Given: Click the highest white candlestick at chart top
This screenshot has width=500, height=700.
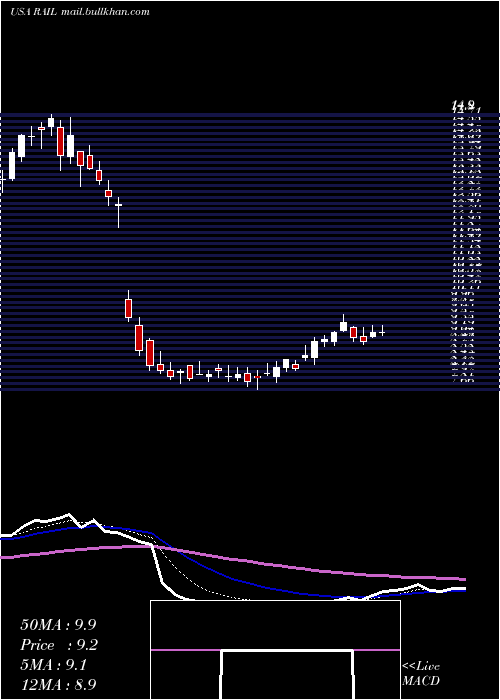Looking at the screenshot, I should point(51,125).
